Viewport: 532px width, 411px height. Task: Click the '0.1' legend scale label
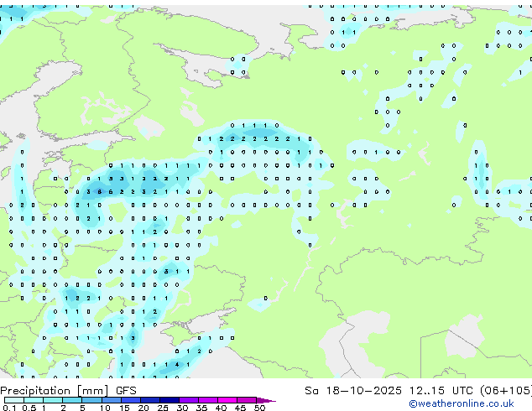coord(9,408)
